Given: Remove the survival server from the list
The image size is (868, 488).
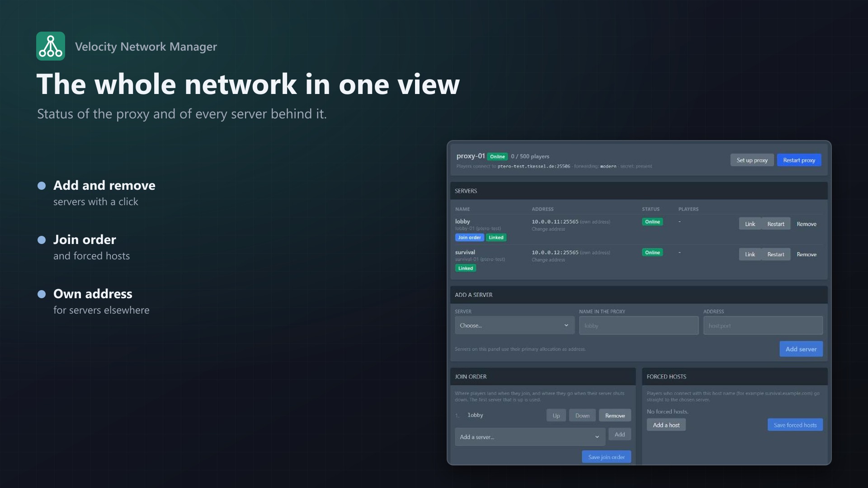Looking at the screenshot, I should coord(807,254).
